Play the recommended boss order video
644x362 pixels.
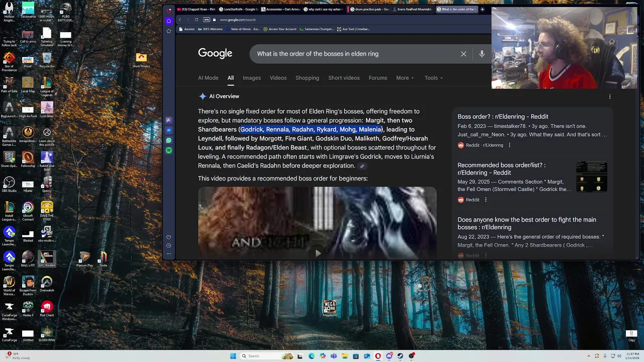click(317, 253)
